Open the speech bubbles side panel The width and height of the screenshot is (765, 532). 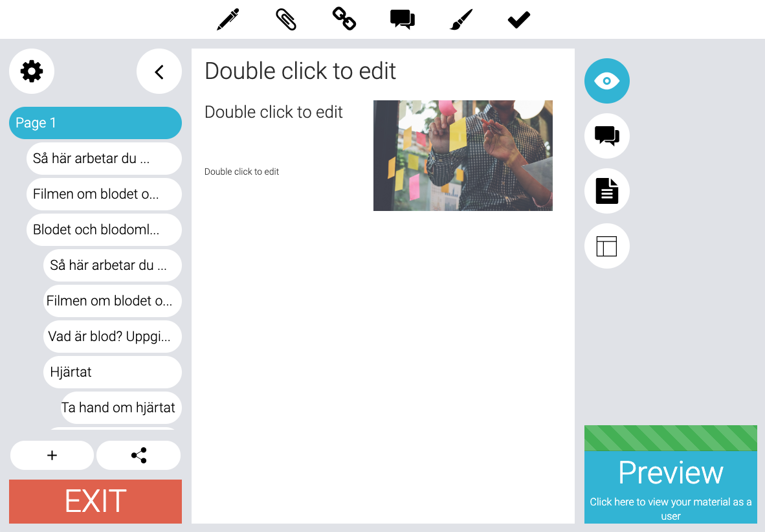click(x=607, y=136)
